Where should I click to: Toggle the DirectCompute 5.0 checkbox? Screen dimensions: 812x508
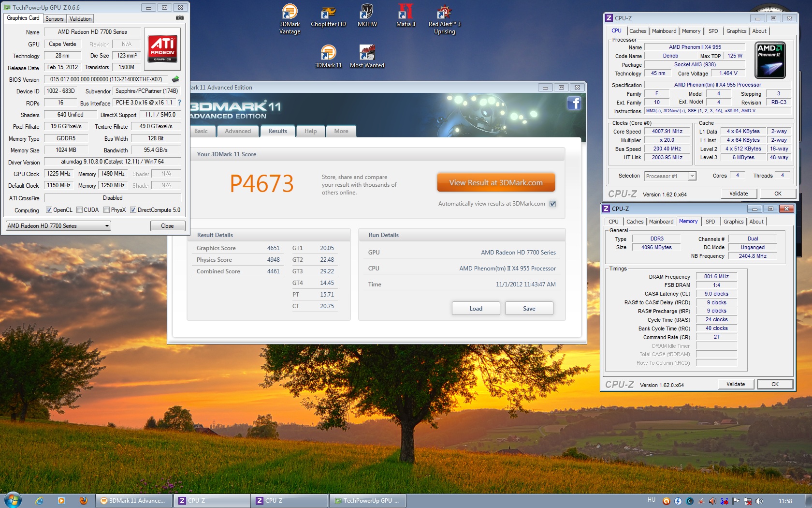pyautogui.click(x=133, y=210)
